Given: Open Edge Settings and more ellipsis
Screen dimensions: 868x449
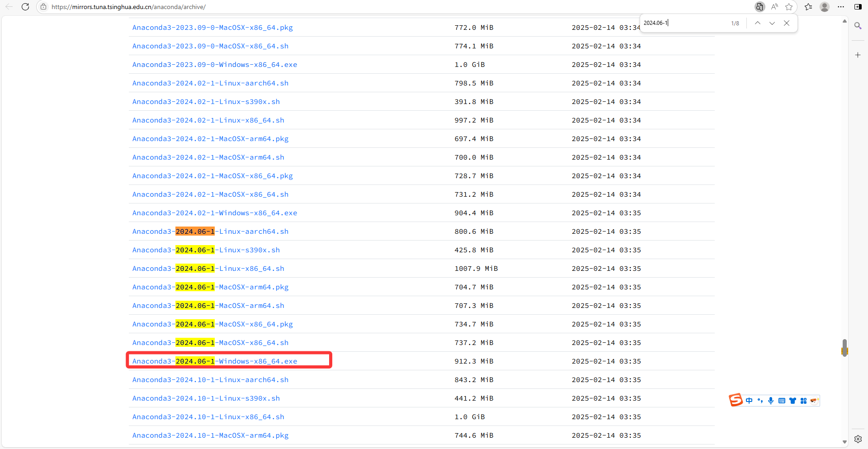Looking at the screenshot, I should point(841,7).
